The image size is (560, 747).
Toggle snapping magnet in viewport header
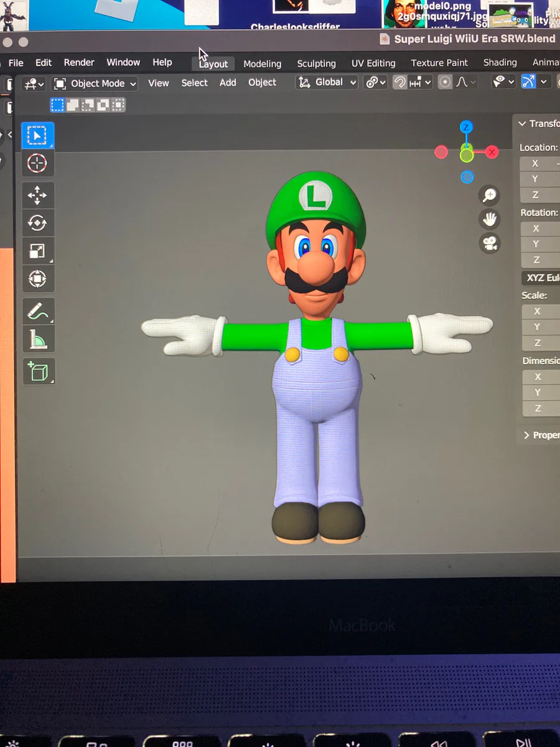pyautogui.click(x=399, y=82)
